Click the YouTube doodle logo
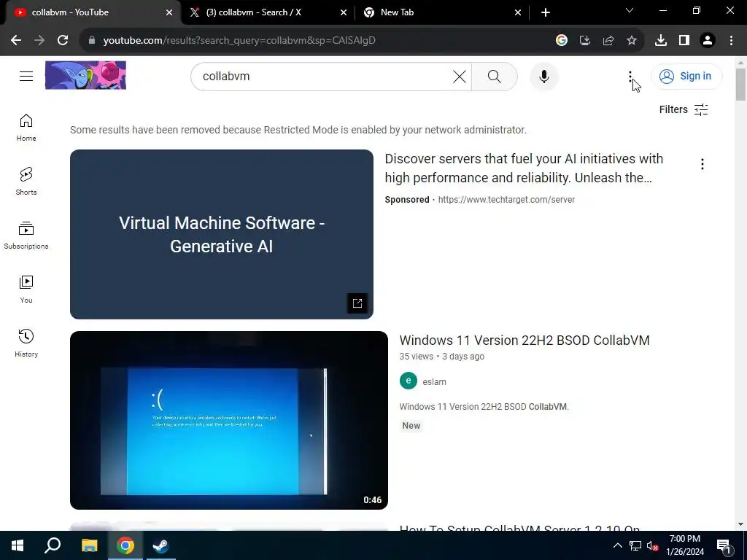Screen dimensions: 747x560 86,75
